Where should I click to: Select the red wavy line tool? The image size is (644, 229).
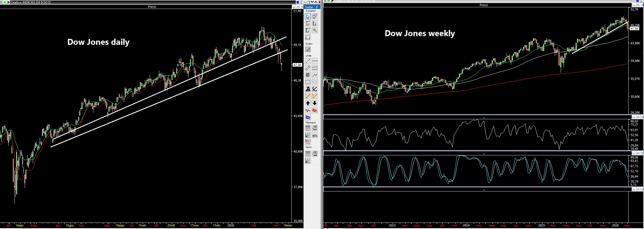(308, 110)
